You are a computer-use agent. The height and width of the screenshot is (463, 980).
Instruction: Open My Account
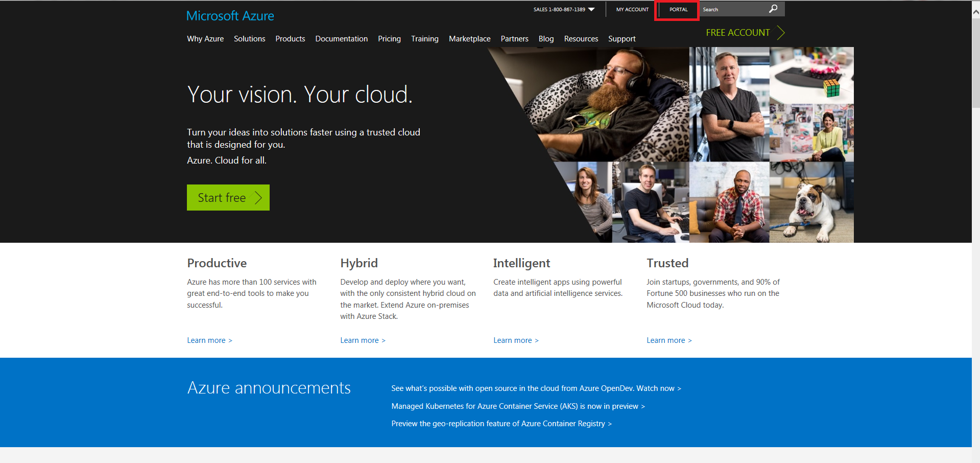(632, 10)
